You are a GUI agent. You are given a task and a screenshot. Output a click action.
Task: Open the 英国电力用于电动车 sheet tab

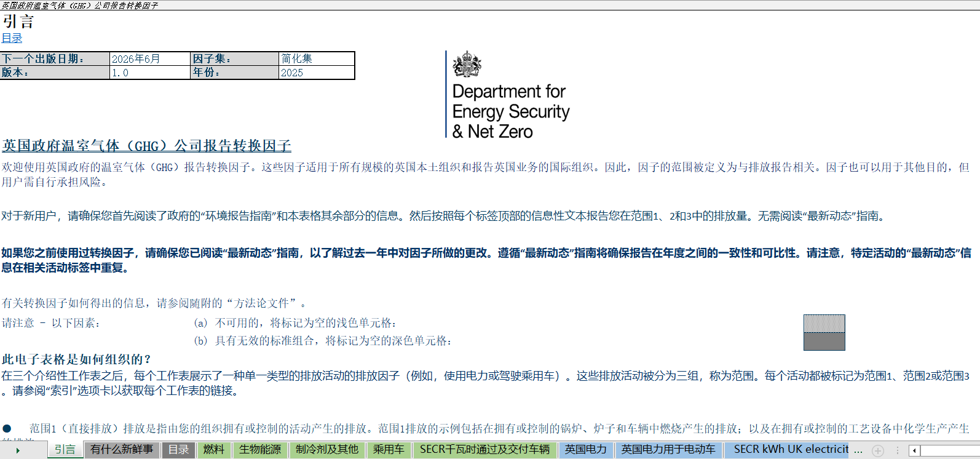(668, 450)
